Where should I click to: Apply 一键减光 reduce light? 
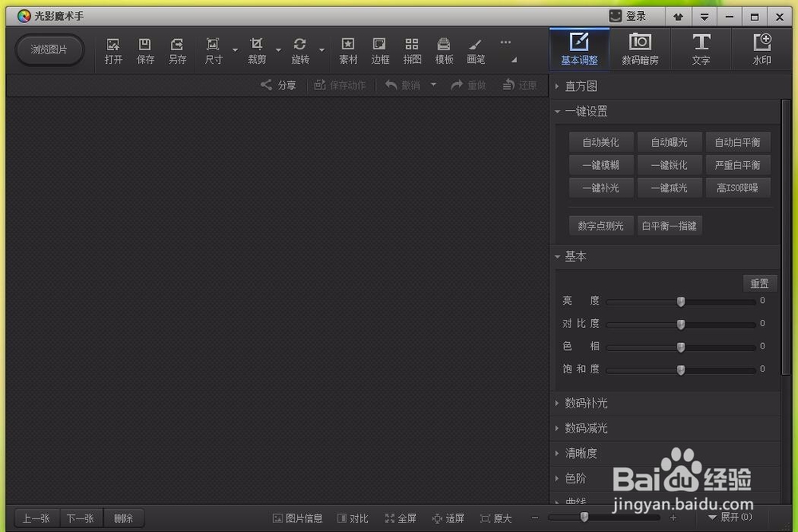click(670, 188)
